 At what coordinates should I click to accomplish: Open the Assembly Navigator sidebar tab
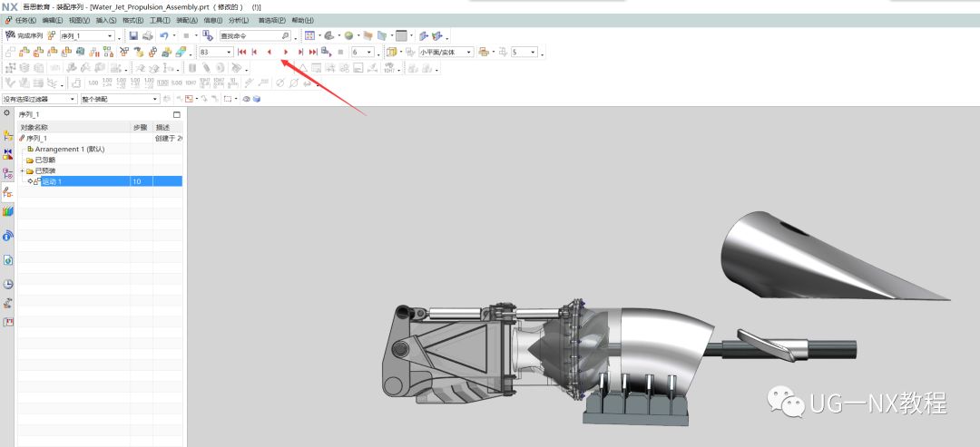pyautogui.click(x=8, y=135)
